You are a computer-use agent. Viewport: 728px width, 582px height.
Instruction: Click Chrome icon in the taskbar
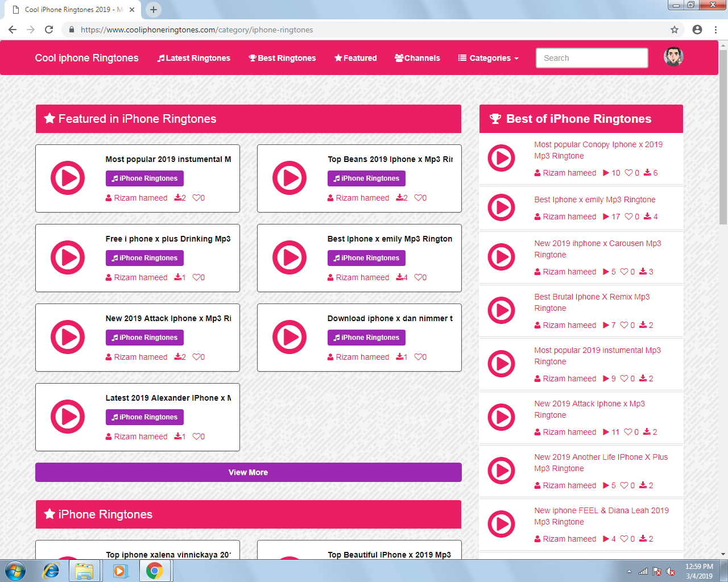coord(154,571)
